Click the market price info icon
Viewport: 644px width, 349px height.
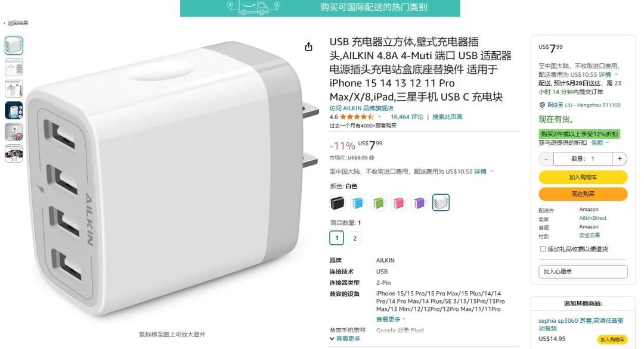[x=371, y=157]
